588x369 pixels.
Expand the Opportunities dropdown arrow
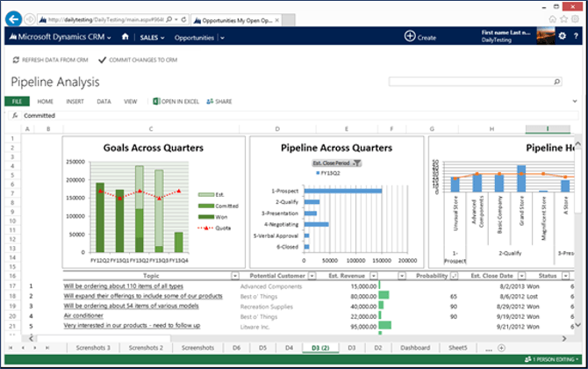click(222, 38)
